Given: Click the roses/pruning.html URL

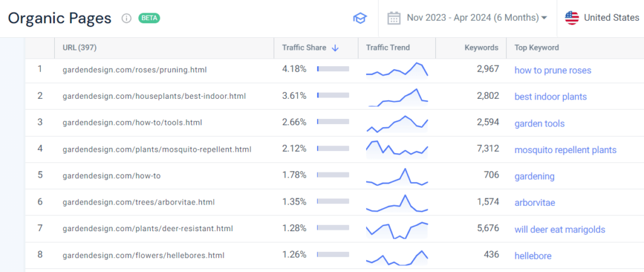Looking at the screenshot, I should 135,69.
